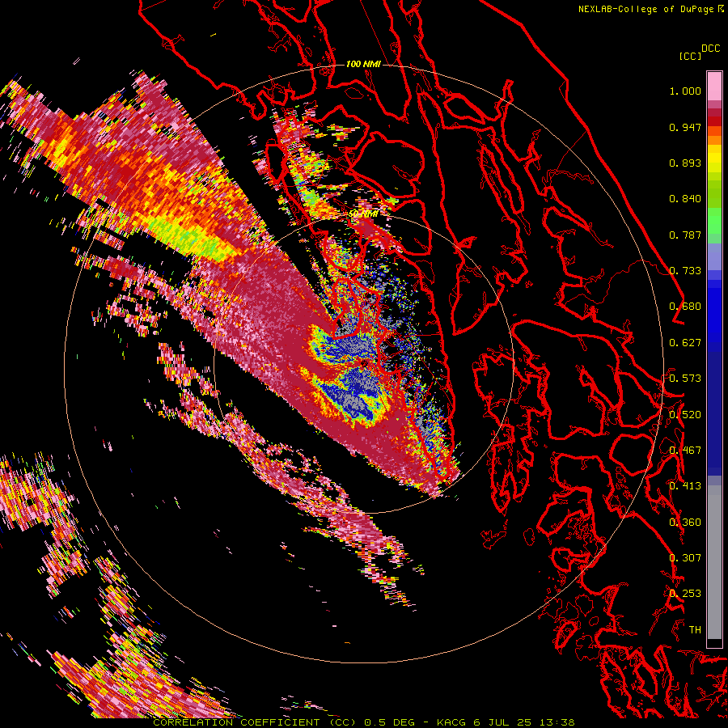Click the 1.000 value on the legend

(x=685, y=91)
